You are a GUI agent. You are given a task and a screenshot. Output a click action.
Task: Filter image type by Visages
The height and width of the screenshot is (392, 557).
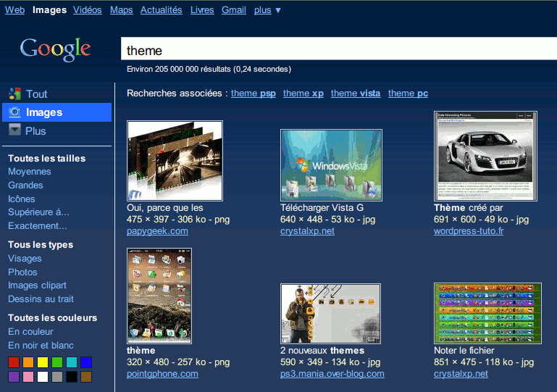pyautogui.click(x=25, y=259)
